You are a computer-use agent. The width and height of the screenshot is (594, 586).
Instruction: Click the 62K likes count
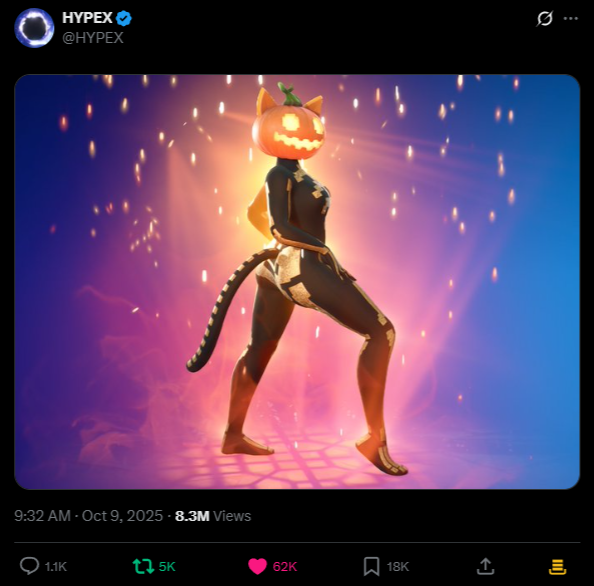(x=284, y=567)
